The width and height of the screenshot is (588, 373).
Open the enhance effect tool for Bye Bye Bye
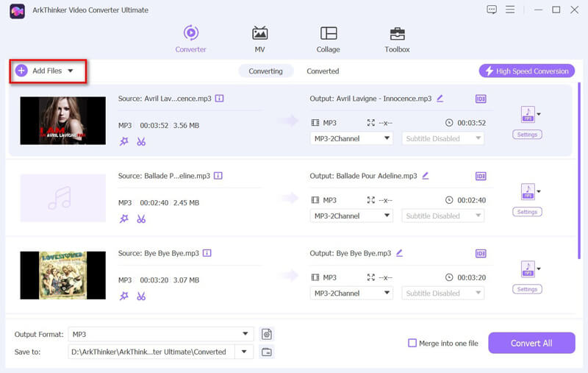tap(123, 296)
